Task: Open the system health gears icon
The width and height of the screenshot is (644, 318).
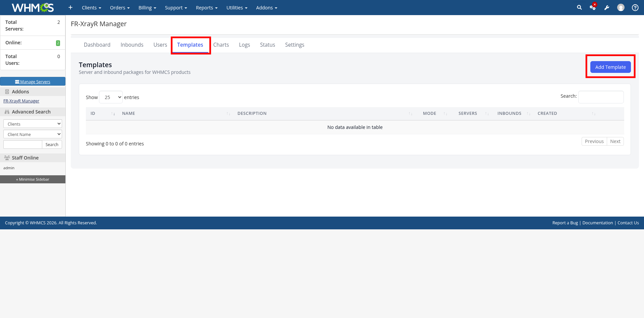Action: tap(593, 7)
